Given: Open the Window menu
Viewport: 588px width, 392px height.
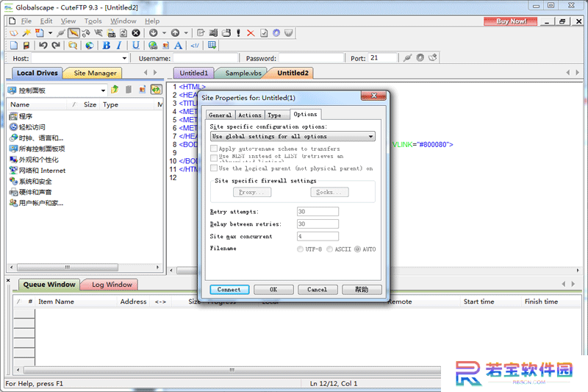Looking at the screenshot, I should [x=123, y=21].
